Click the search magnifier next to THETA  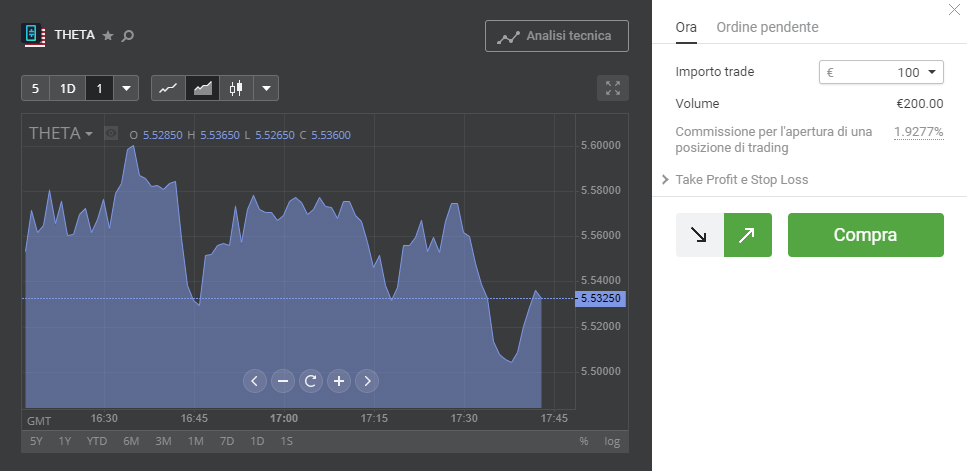[127, 36]
